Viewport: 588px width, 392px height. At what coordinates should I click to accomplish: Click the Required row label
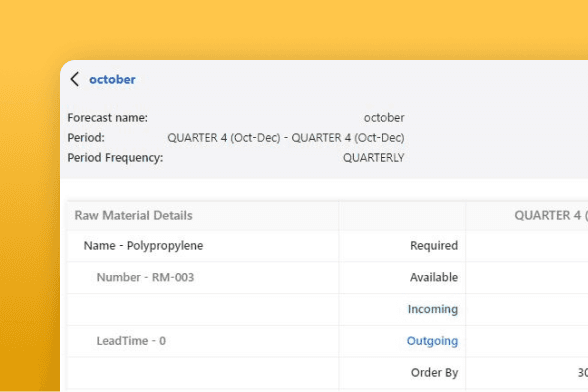[x=434, y=246]
